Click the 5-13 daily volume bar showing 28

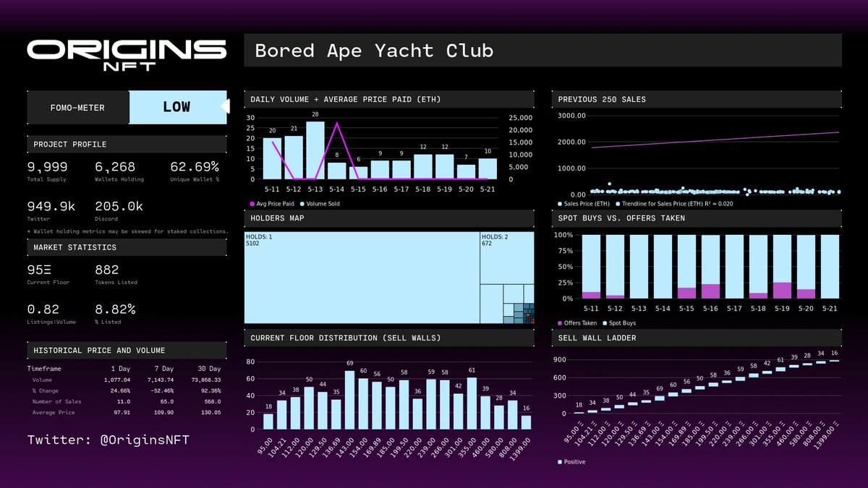(315, 150)
